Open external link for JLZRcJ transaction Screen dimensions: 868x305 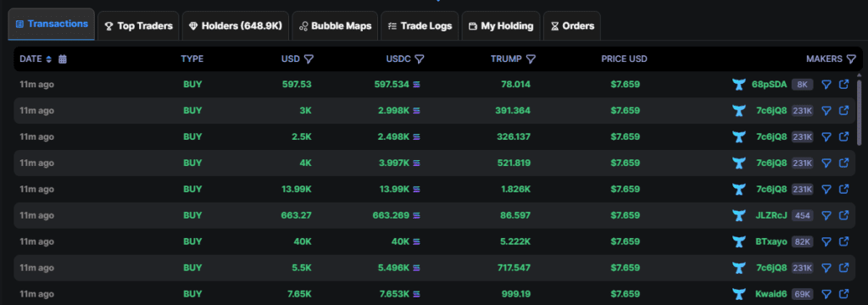tap(843, 215)
